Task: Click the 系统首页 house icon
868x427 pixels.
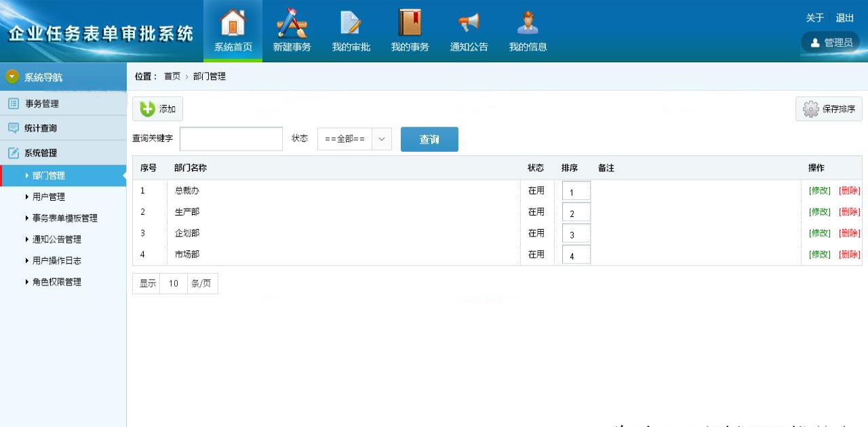Action: click(x=233, y=24)
